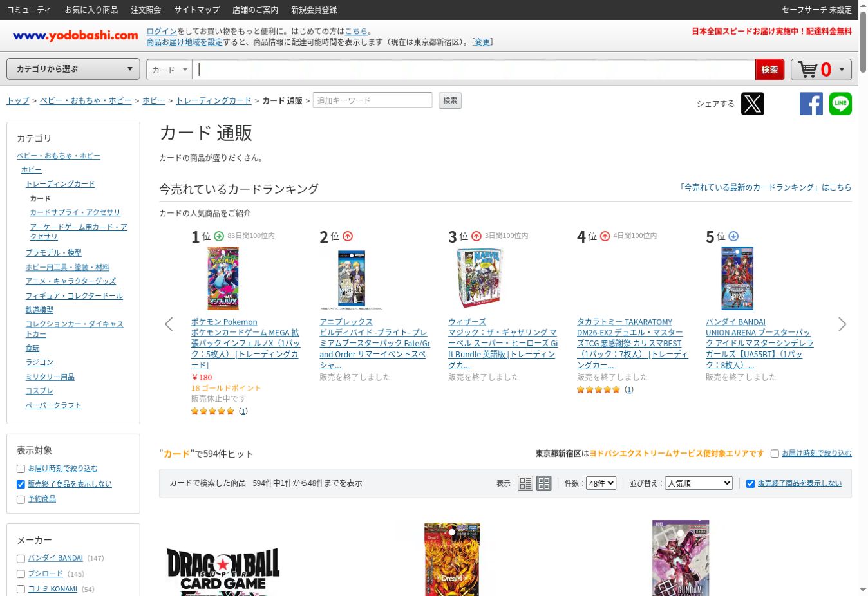The image size is (868, 596).
Task: Open search scope カード dropdown
Action: pos(170,70)
